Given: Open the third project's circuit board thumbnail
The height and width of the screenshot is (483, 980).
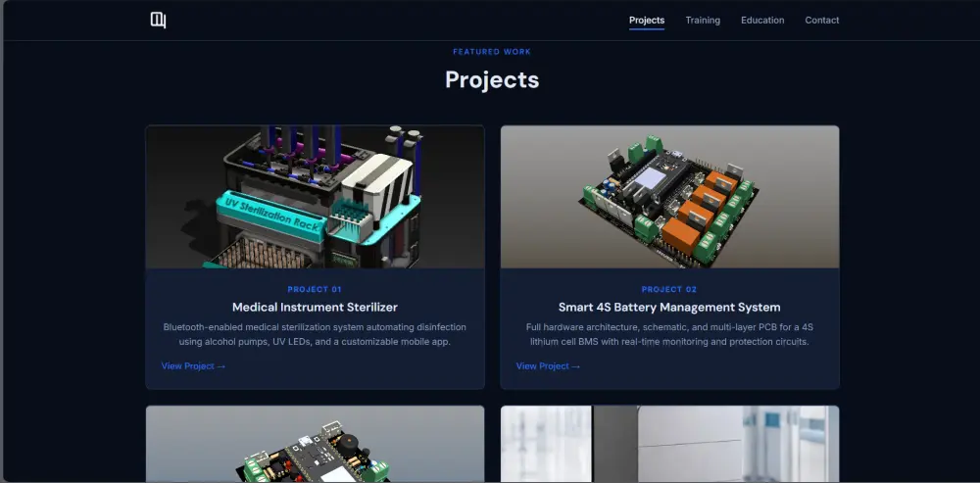Looking at the screenshot, I should 315,444.
